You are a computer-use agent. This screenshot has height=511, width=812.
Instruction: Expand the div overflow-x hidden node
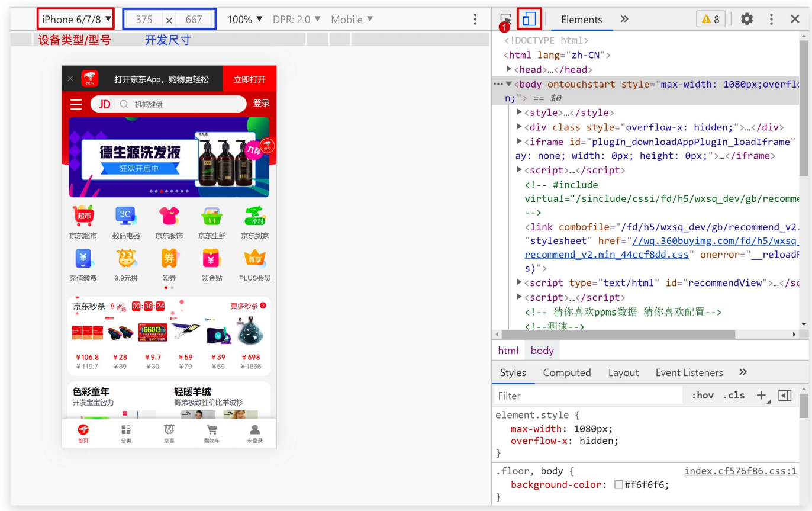(x=519, y=127)
